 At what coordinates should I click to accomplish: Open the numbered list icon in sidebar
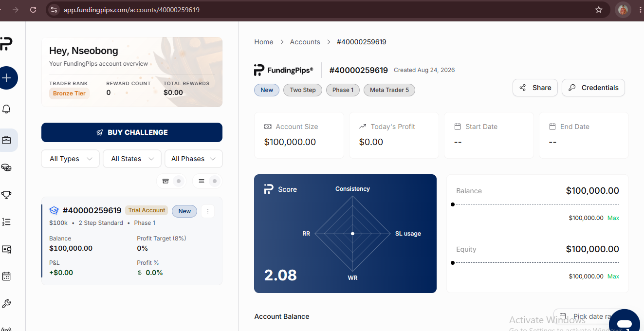click(6, 222)
